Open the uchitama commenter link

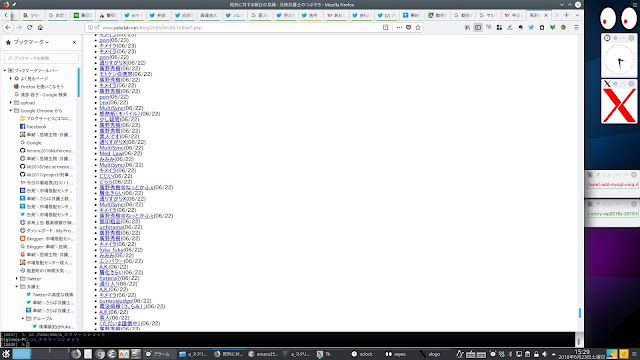tap(111, 227)
